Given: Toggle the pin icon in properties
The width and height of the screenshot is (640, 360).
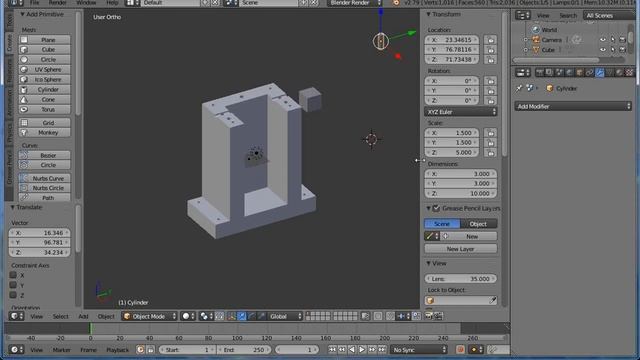Looking at the screenshot, I should pos(519,88).
